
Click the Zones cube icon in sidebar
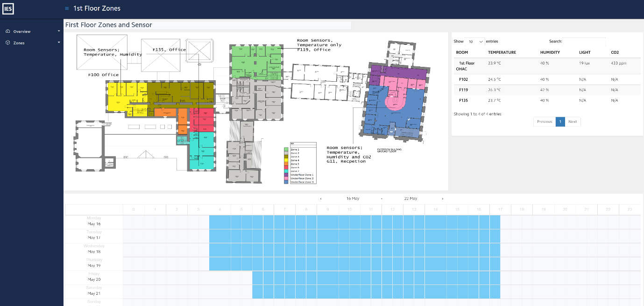(7, 43)
